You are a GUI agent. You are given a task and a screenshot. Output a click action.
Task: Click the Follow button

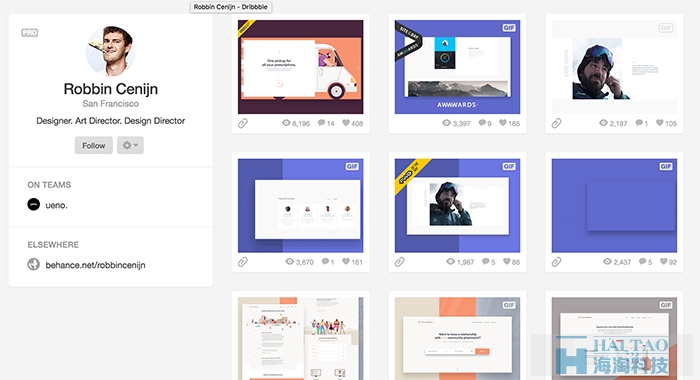tap(94, 145)
